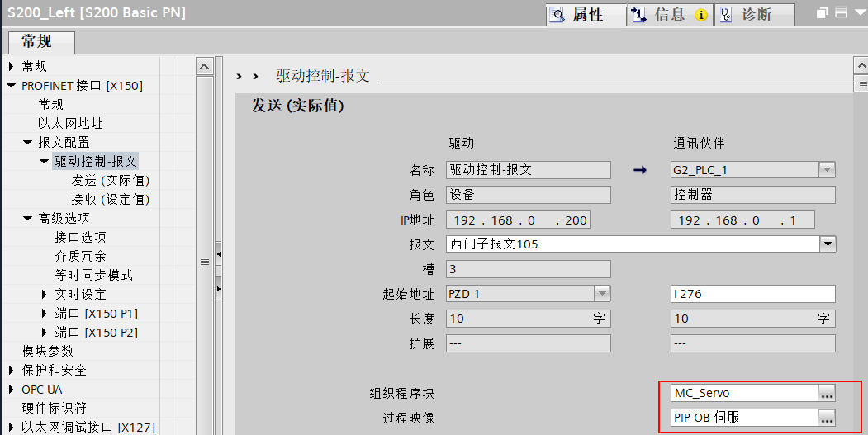Collapse the 驱动控制-报文 tree node
868x435 pixels.
click(45, 161)
